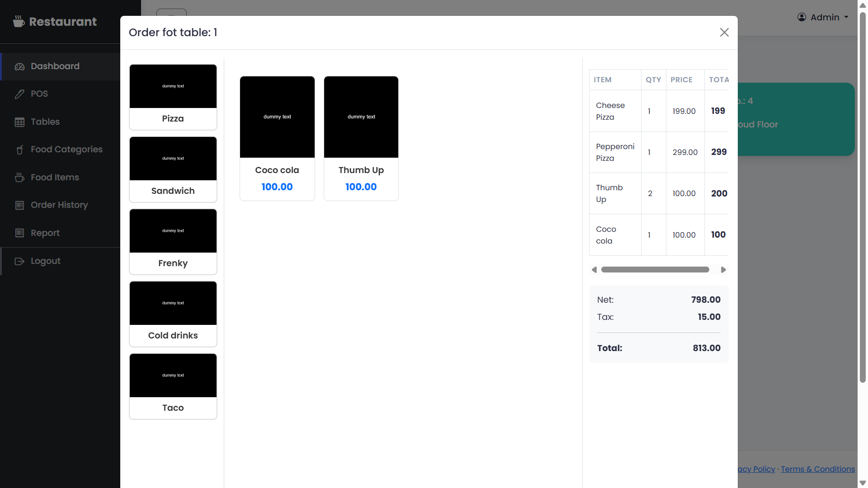Click the Coco cola order row name
Viewport: 868px width, 488px height.
tap(606, 235)
